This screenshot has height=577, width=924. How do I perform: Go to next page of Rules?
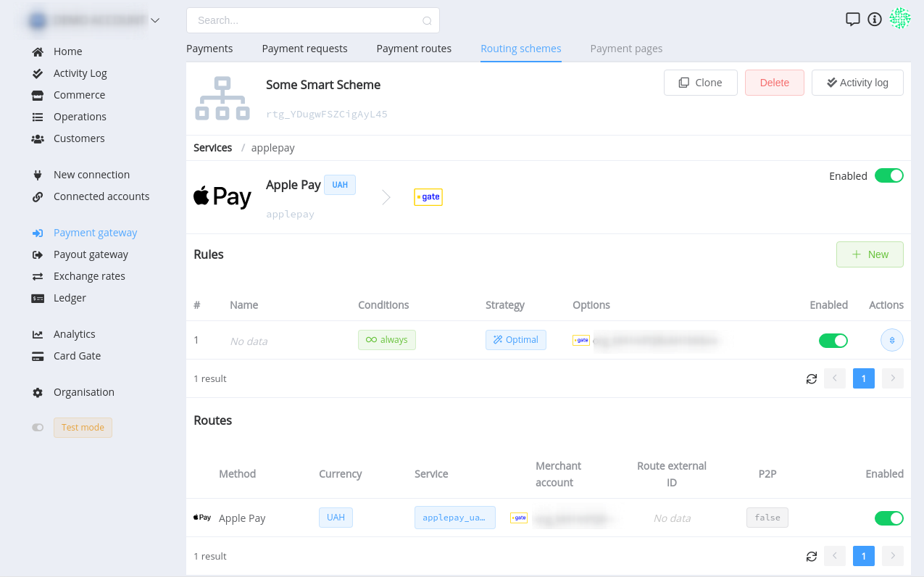pyautogui.click(x=893, y=378)
